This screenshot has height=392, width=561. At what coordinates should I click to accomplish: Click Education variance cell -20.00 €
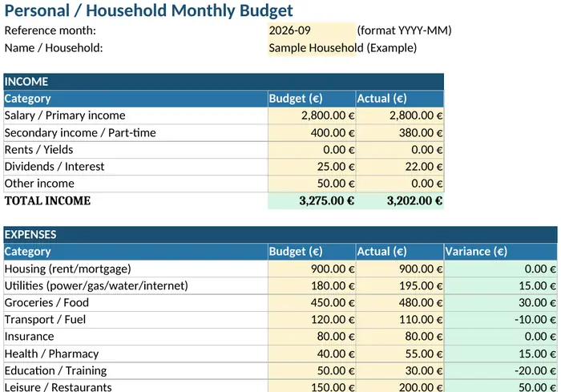(x=501, y=371)
